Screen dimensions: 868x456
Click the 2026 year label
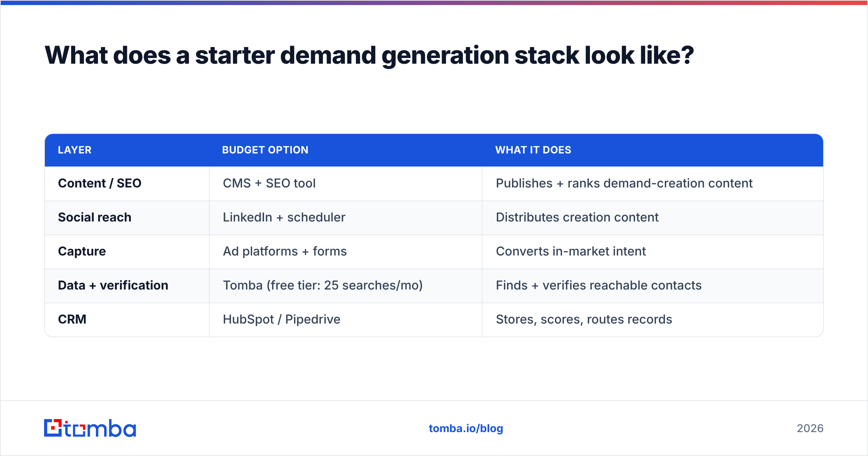(810, 428)
